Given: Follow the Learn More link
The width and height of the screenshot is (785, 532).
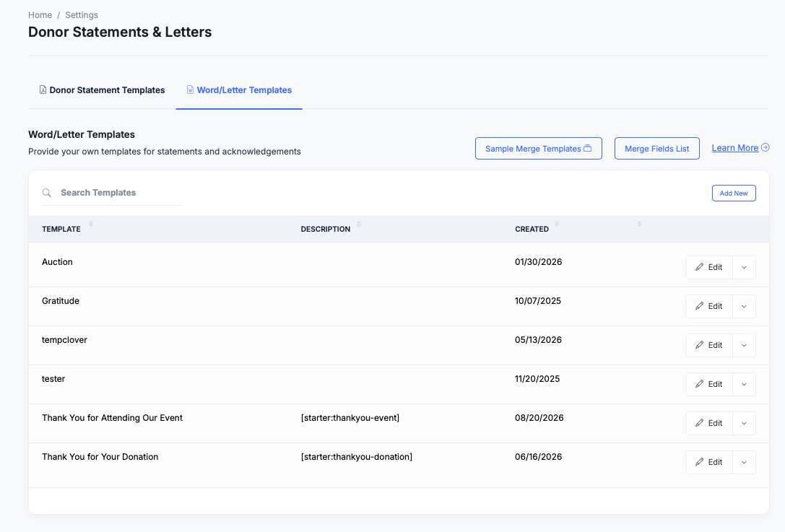Looking at the screenshot, I should tap(735, 148).
